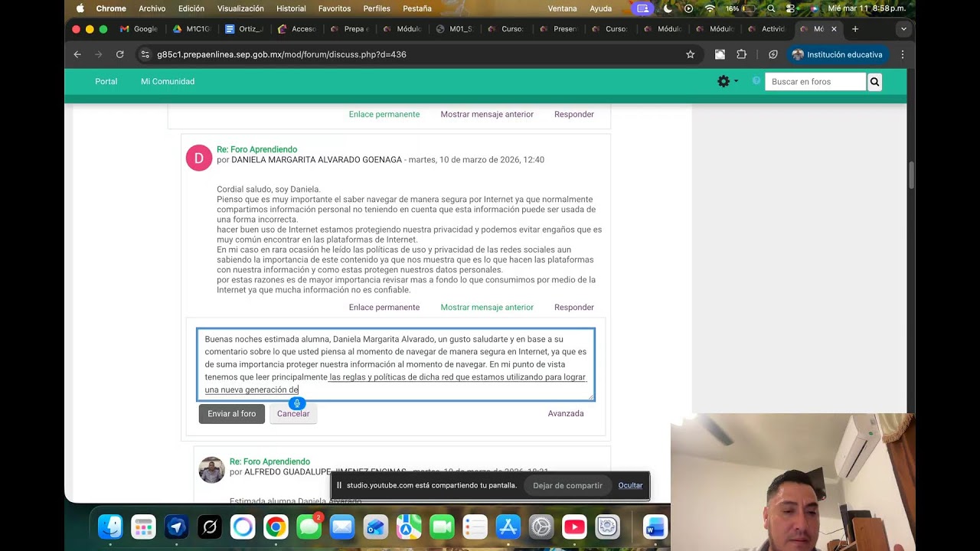Open App Store in the dock
The height and width of the screenshot is (551, 980).
point(508,527)
